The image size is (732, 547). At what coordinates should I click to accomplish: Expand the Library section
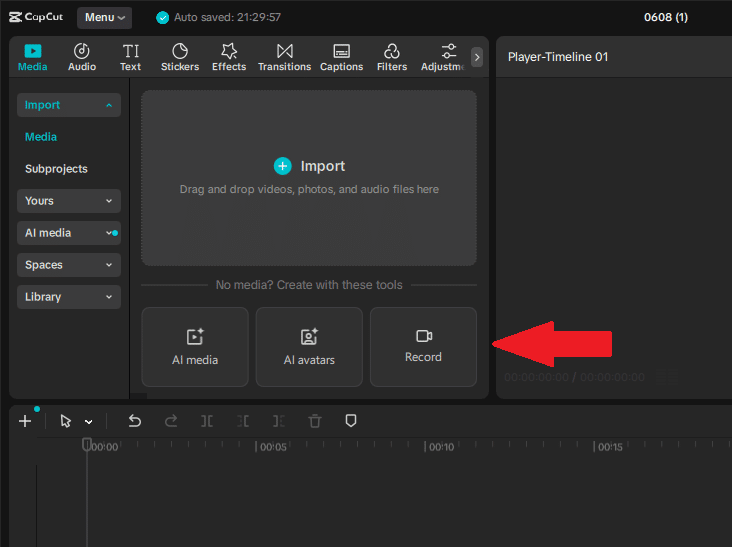(69, 297)
